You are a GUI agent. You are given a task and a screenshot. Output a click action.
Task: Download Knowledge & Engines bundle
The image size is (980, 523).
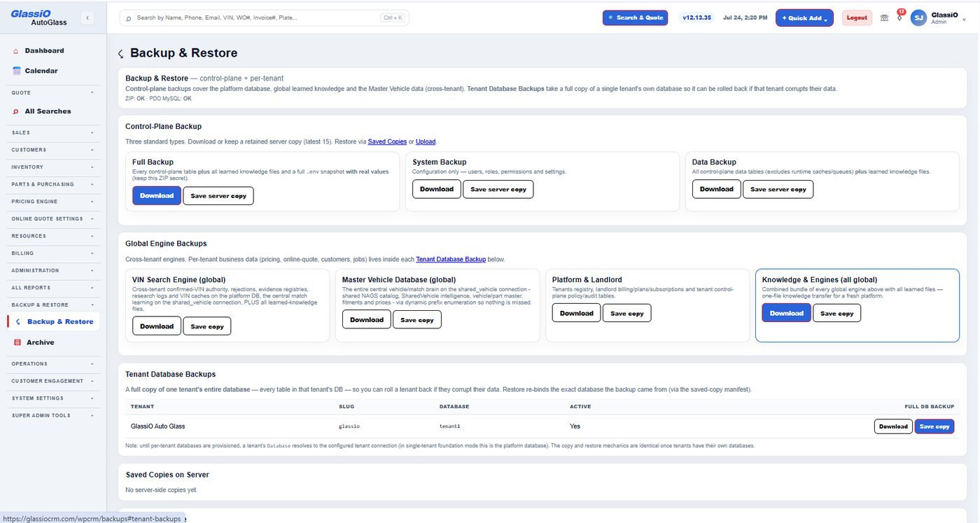coord(787,313)
